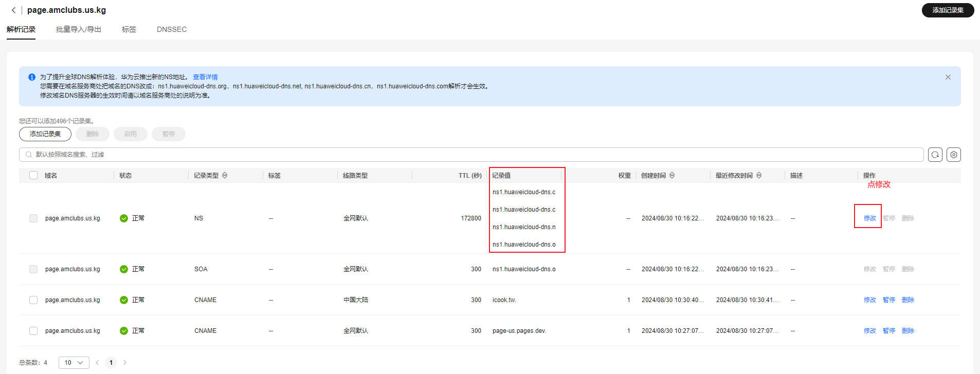Select checkbox for the icook.tw. CNAME record
Screen dimensions: 980x374
click(x=33, y=300)
